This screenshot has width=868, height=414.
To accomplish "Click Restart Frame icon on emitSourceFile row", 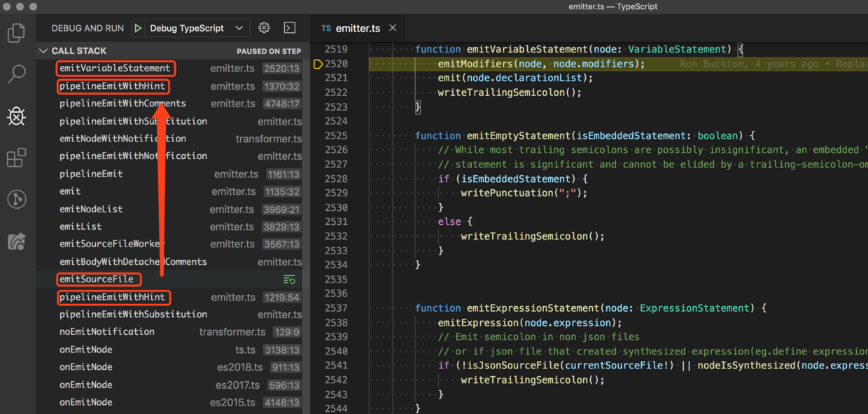I will point(289,280).
